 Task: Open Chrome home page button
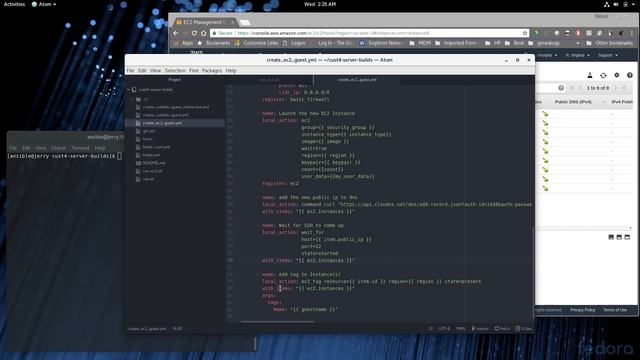(x=203, y=33)
